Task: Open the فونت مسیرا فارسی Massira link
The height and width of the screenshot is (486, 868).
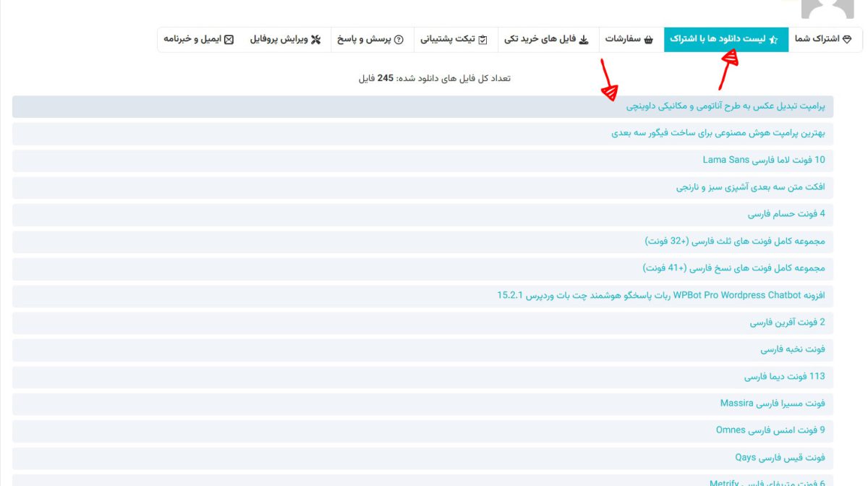Action: (x=772, y=403)
